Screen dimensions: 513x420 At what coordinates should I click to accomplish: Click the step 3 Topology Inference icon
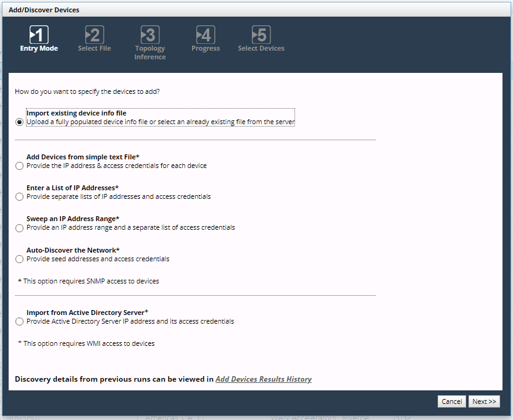tap(150, 35)
